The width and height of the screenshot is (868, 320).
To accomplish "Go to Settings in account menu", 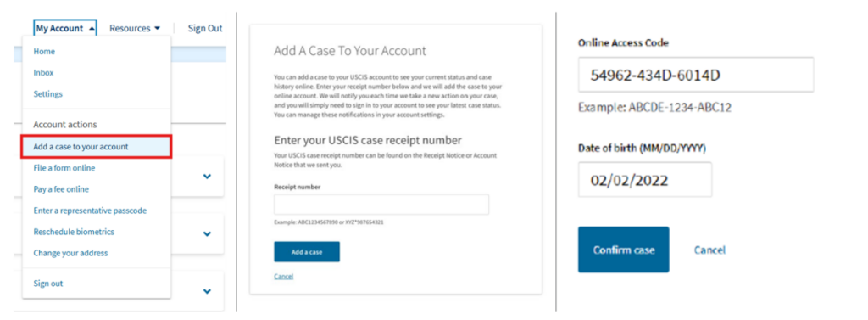I will (x=48, y=94).
